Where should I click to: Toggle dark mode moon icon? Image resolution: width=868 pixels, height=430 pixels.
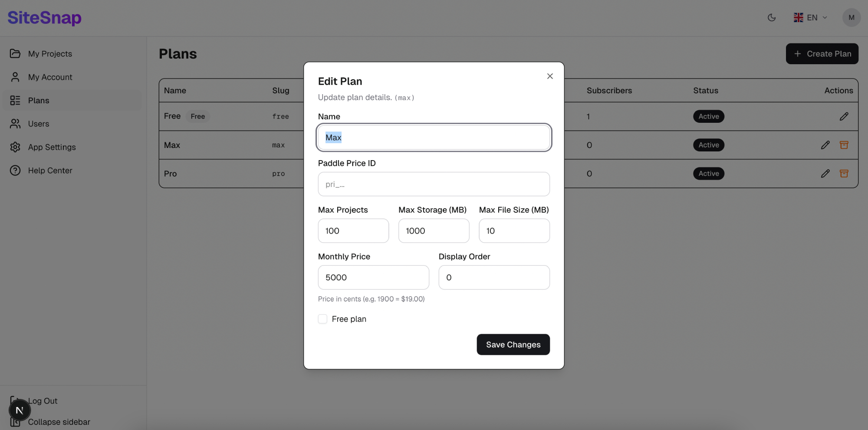771,18
